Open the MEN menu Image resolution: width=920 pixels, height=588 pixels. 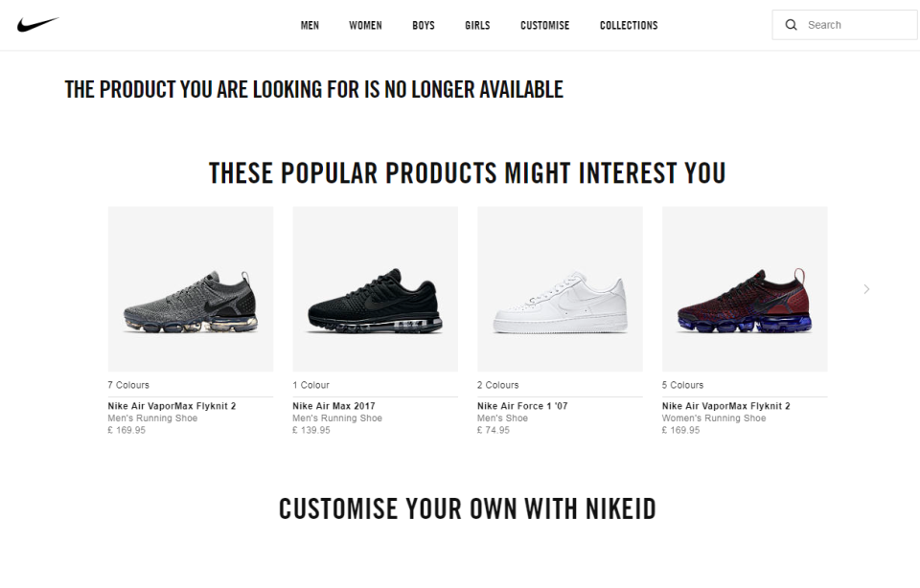click(x=310, y=25)
